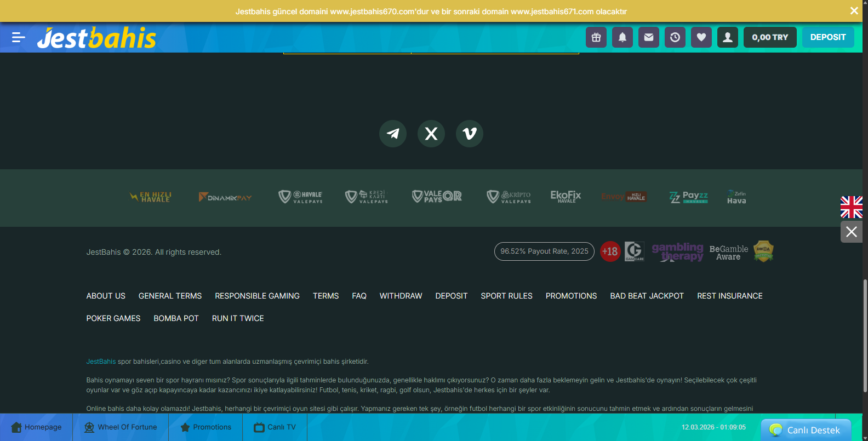The height and width of the screenshot is (441, 868).
Task: Open Wheel Of Fortune tab
Action: [121, 427]
